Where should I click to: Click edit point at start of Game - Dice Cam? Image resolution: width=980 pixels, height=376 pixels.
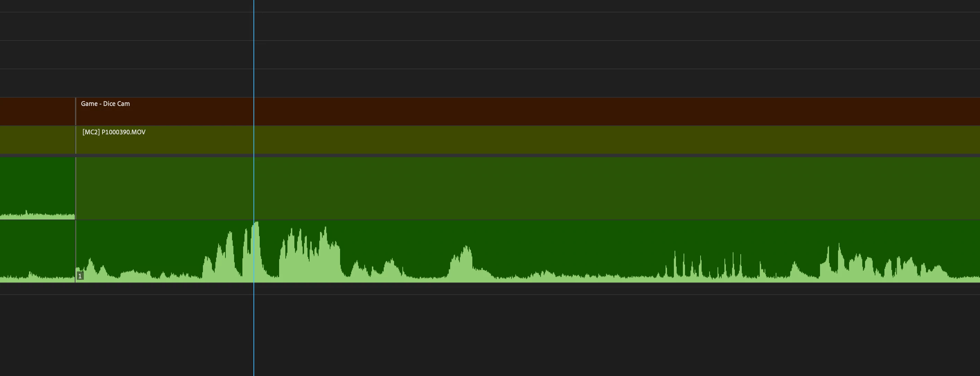[76, 111]
